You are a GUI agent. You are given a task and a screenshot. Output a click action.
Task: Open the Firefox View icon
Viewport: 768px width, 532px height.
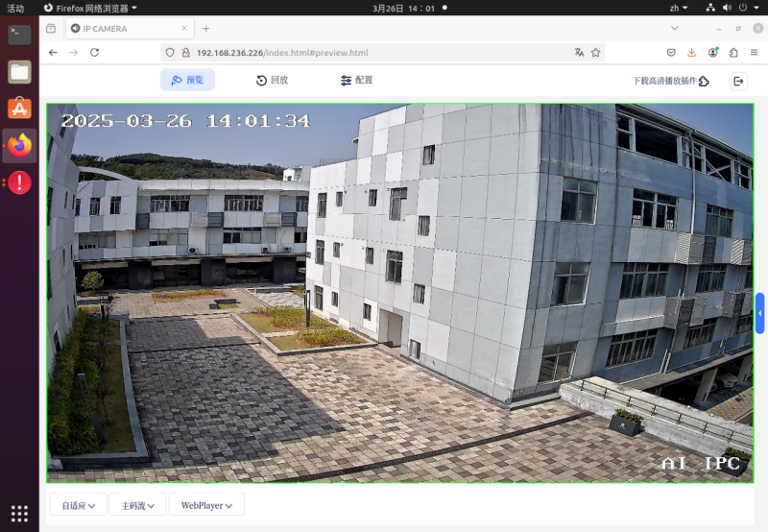point(51,29)
